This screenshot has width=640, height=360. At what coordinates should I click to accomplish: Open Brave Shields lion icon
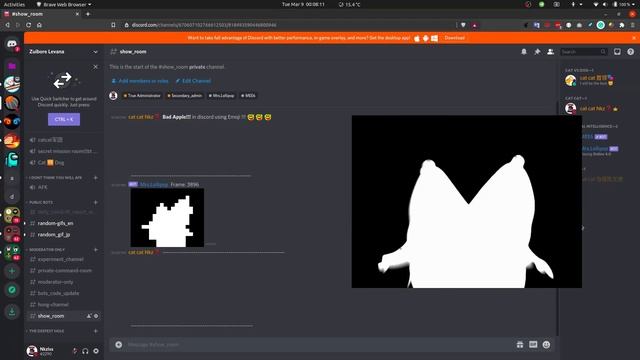(463, 25)
